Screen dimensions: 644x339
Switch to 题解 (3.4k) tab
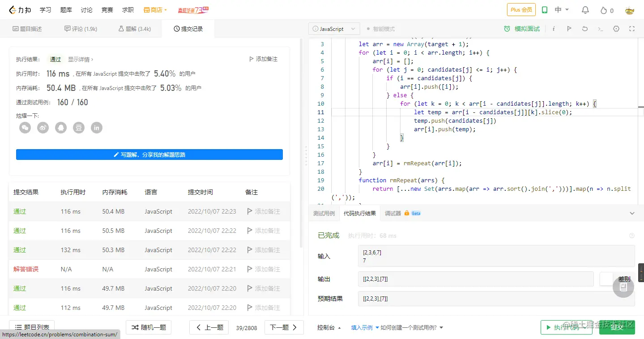pos(134,29)
